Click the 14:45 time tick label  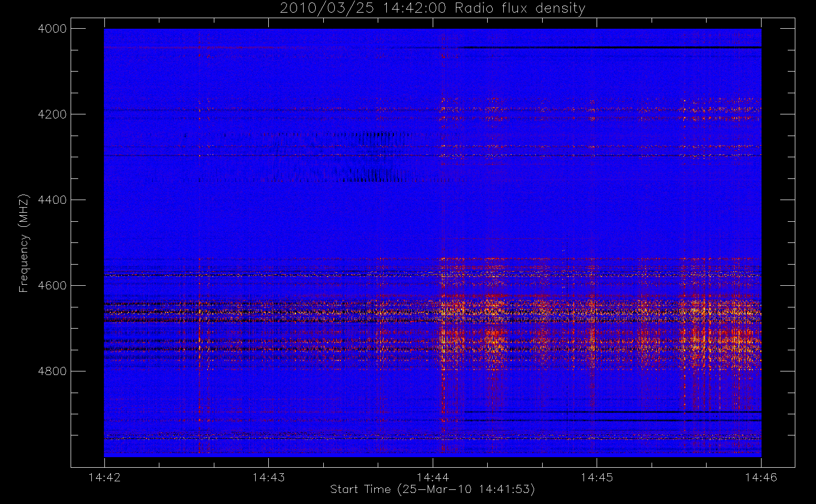[597, 477]
